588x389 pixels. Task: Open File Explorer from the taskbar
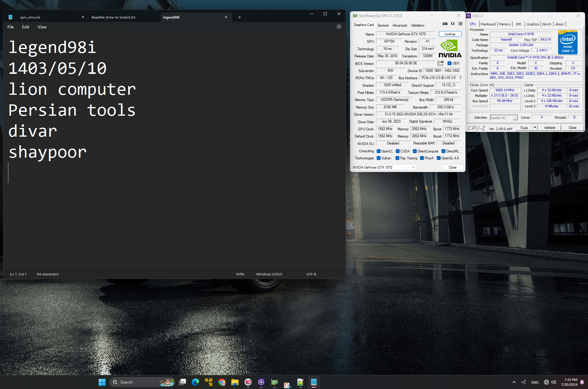click(235, 382)
